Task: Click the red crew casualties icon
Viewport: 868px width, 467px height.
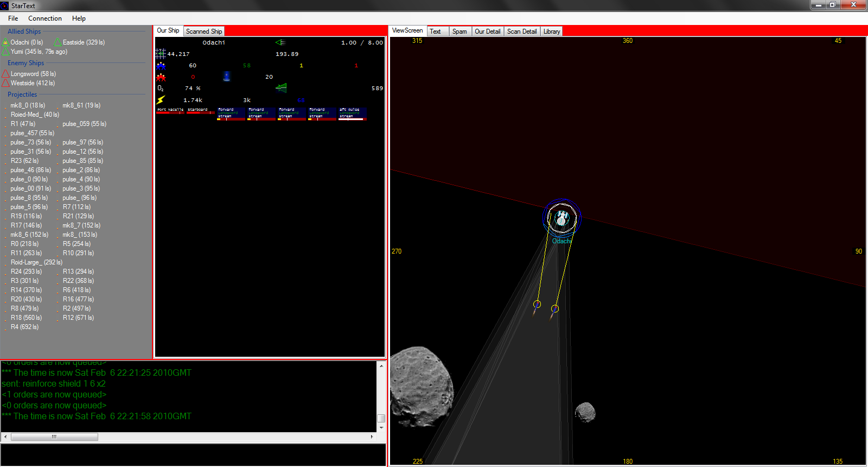Action: [x=161, y=77]
